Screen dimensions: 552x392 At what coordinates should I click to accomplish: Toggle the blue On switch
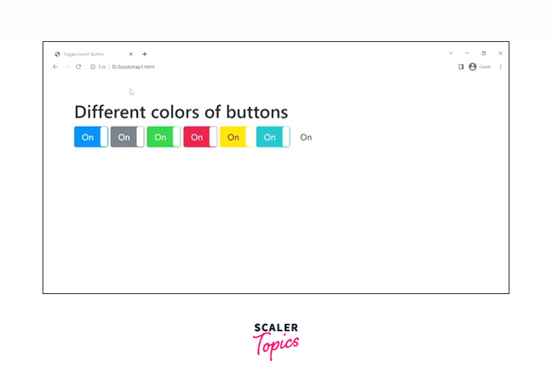[x=91, y=137]
